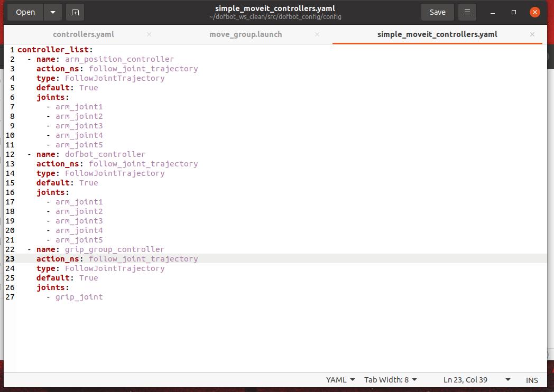
Task: Open the YAML language selector
Action: [x=340, y=380]
